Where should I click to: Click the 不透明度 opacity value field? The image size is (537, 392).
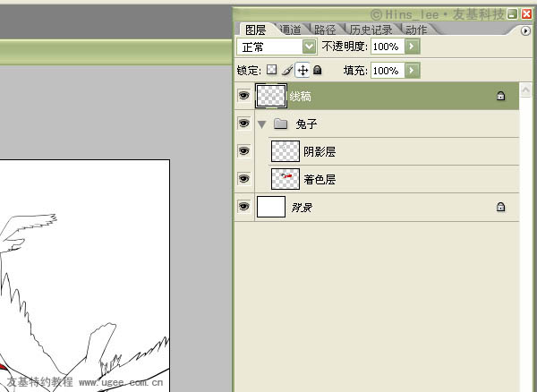(x=387, y=46)
